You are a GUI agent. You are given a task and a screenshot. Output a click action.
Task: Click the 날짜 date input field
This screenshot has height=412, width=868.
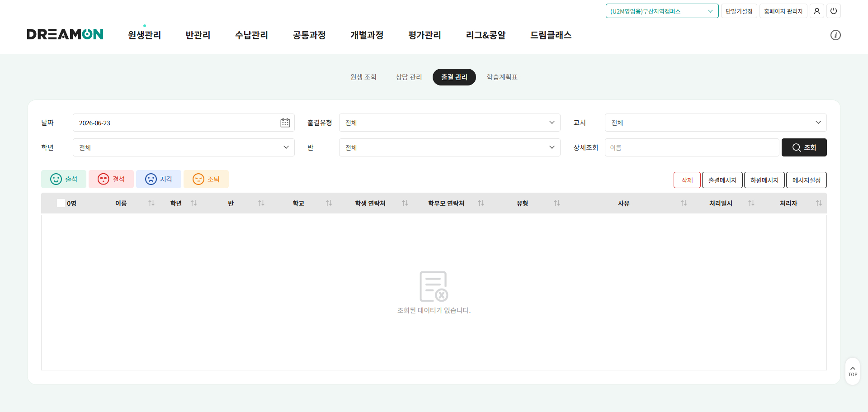[184, 123]
